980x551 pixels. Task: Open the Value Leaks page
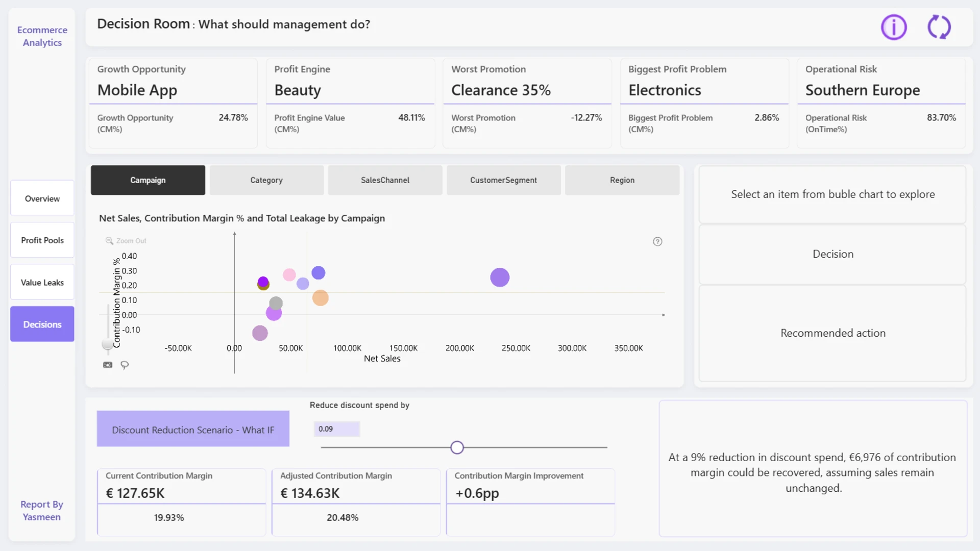coord(42,283)
